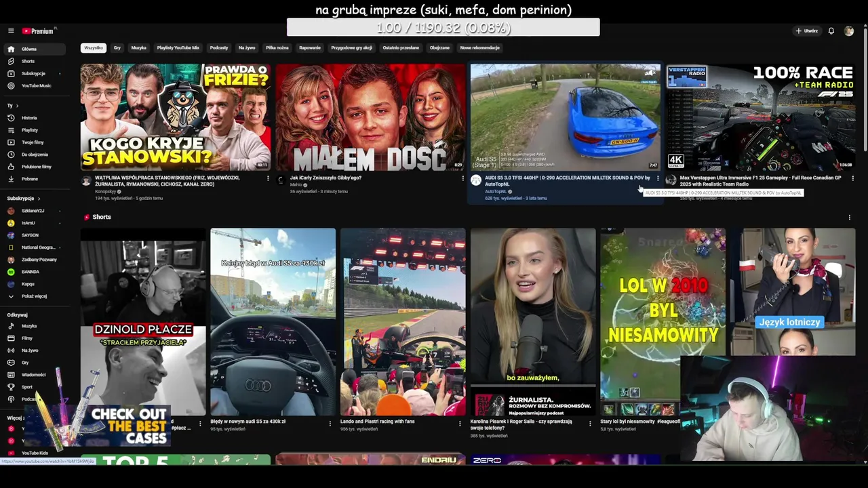Expand the Ty section chevron
This screenshot has height=488, width=868.
pos(17,106)
